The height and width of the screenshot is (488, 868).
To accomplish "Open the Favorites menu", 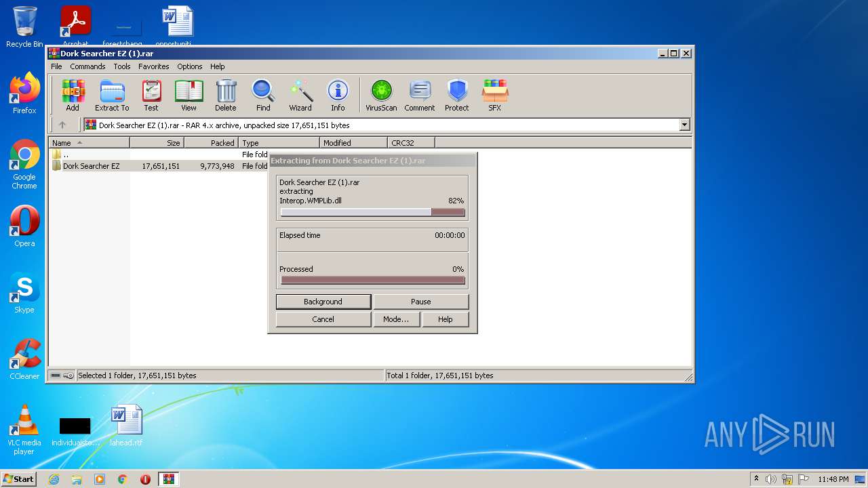I will click(x=154, y=66).
